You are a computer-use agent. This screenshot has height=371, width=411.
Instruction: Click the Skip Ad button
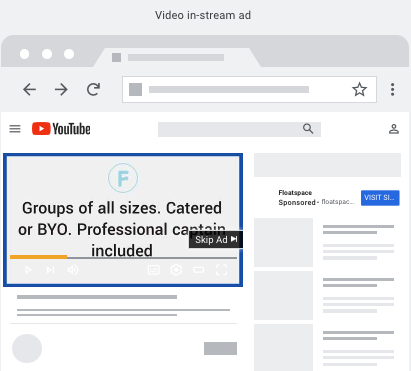pyautogui.click(x=216, y=239)
